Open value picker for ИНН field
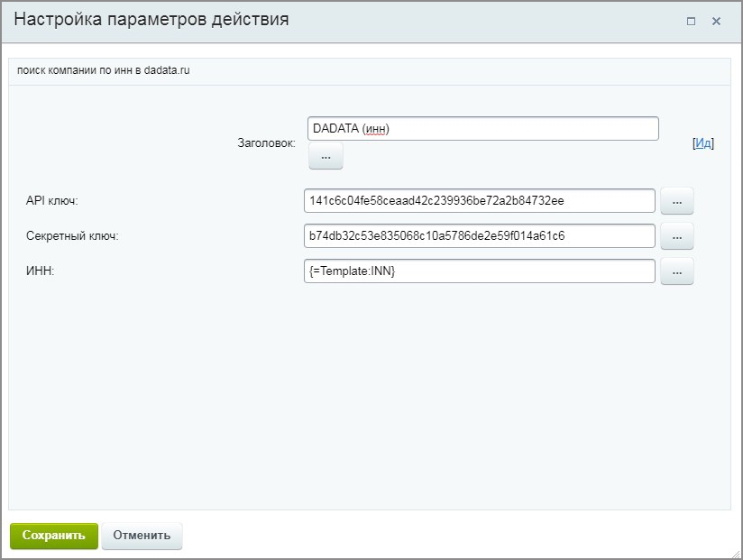The image size is (743, 560). (x=677, y=271)
